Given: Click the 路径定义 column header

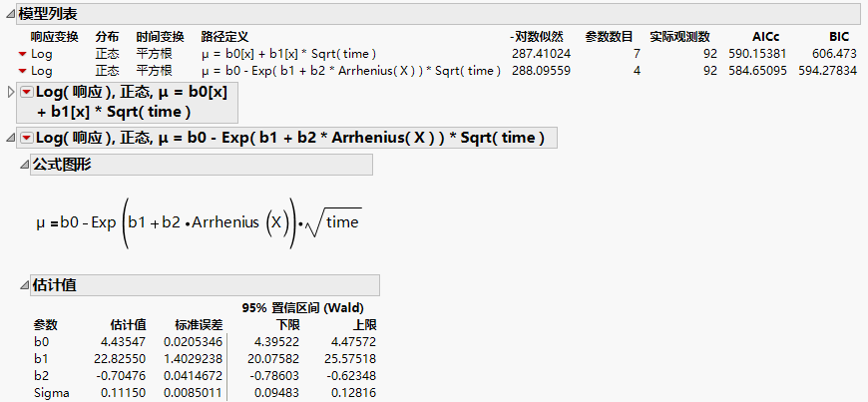Looking at the screenshot, I should [x=224, y=36].
